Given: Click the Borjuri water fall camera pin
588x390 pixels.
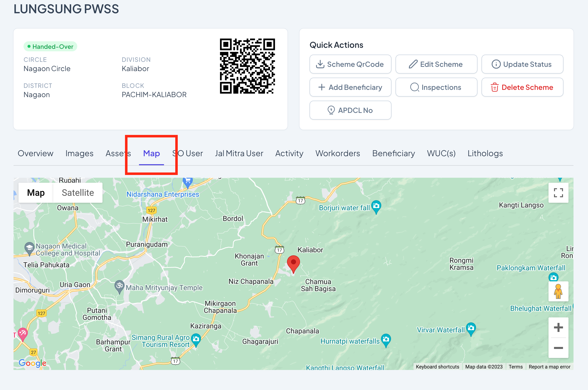Looking at the screenshot, I should [376, 207].
